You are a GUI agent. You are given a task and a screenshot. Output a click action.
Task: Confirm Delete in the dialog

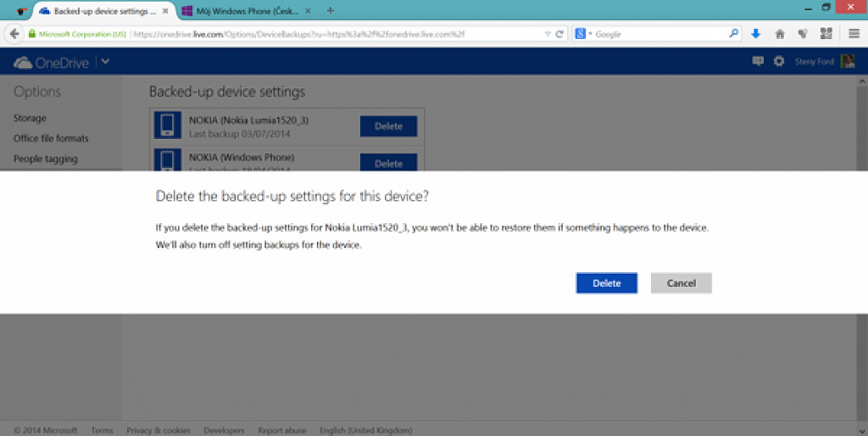606,283
